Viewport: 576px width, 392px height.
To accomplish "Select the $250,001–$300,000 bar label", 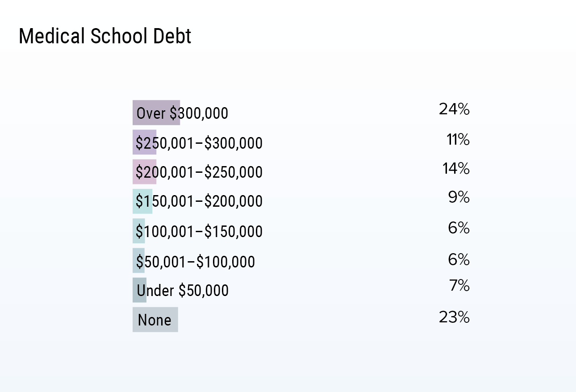I will pyautogui.click(x=199, y=143).
